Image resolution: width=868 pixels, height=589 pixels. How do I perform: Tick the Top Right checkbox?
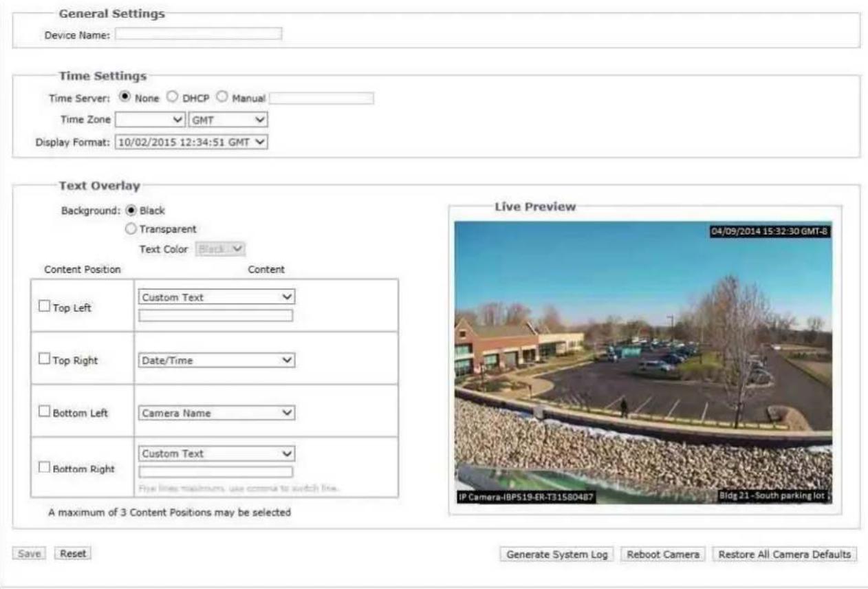43,359
